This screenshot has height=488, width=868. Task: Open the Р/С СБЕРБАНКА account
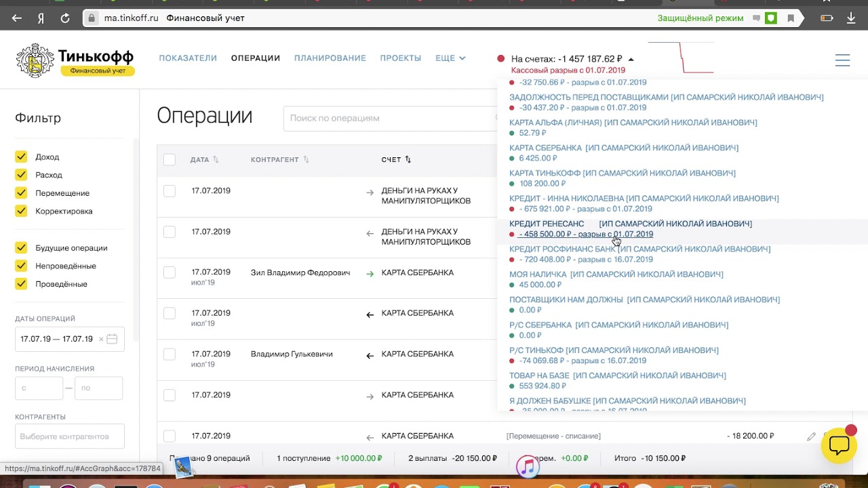click(x=619, y=325)
